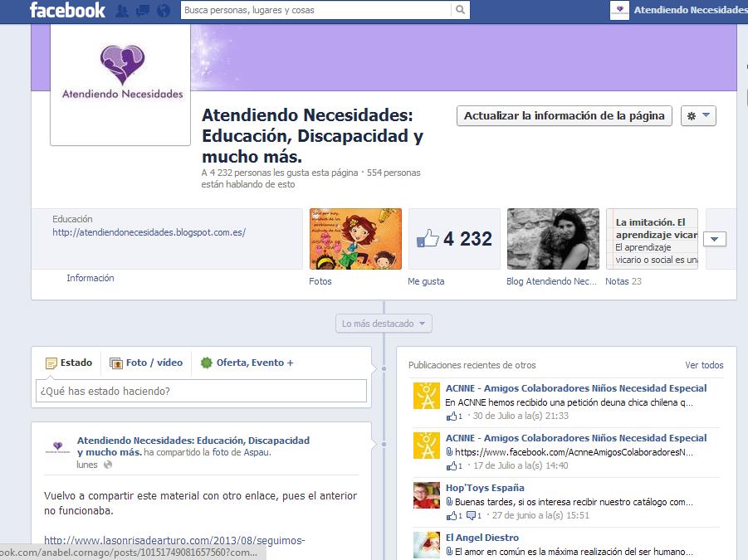Click Hop'Toys España avatar
748x560 pixels.
(x=427, y=495)
